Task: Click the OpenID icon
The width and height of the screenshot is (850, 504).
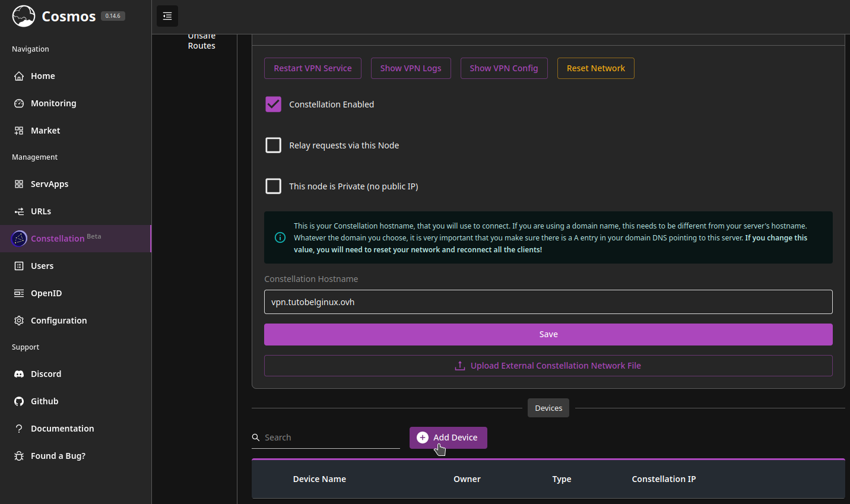Action: point(19,293)
